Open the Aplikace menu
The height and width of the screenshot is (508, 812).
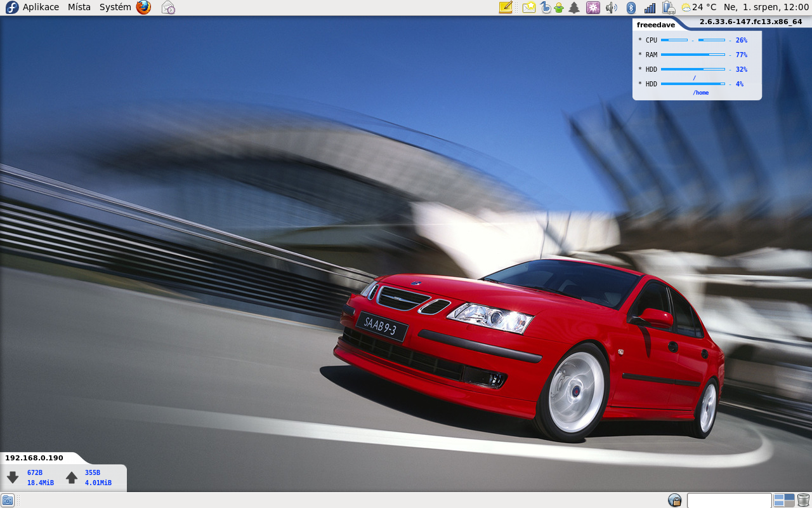click(41, 8)
